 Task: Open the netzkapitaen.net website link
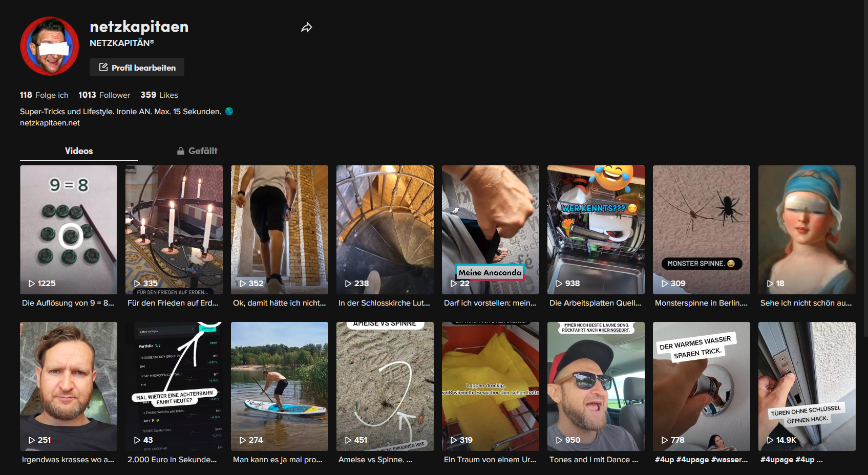(50, 123)
